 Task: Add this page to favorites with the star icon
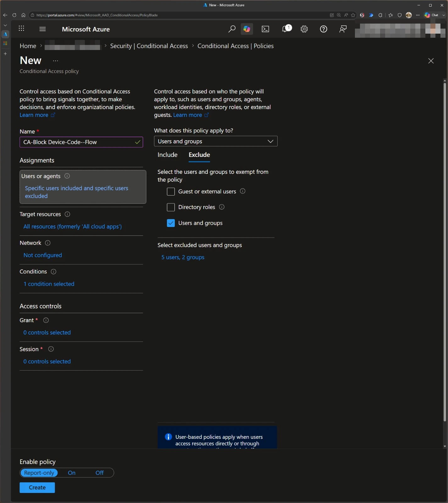(x=353, y=15)
